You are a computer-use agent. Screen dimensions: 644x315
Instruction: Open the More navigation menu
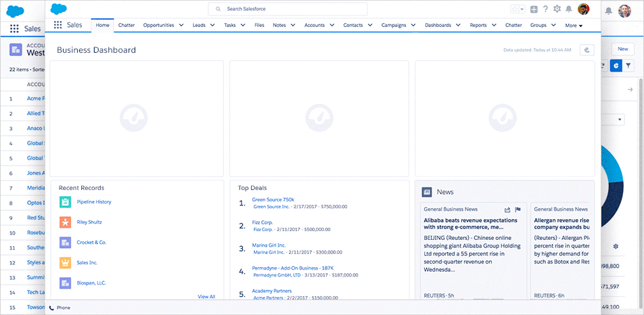(x=574, y=26)
